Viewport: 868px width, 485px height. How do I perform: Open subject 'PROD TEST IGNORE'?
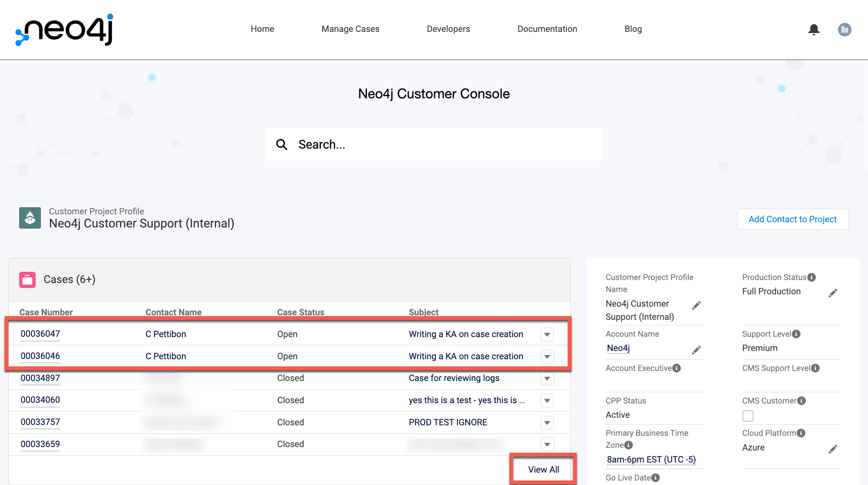point(448,422)
